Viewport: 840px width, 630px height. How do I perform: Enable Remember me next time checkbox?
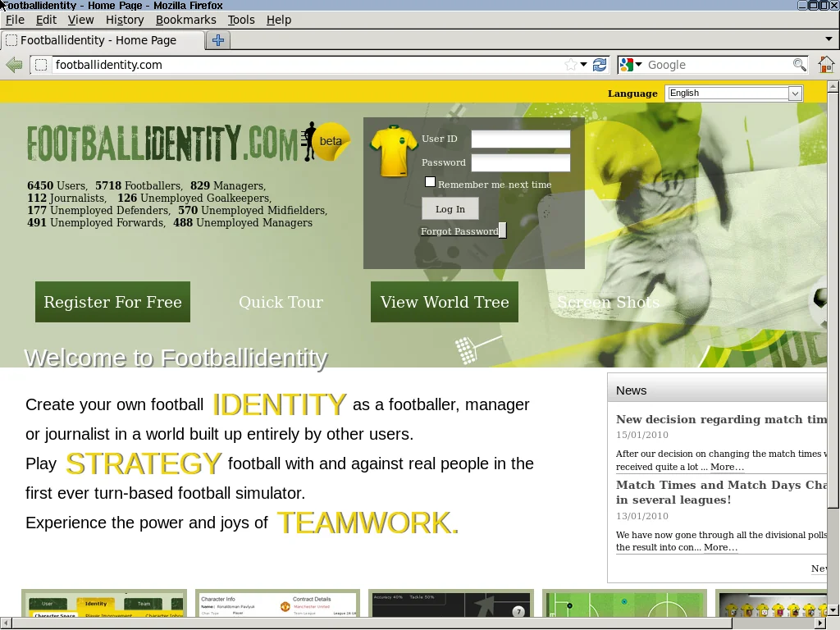click(x=430, y=182)
